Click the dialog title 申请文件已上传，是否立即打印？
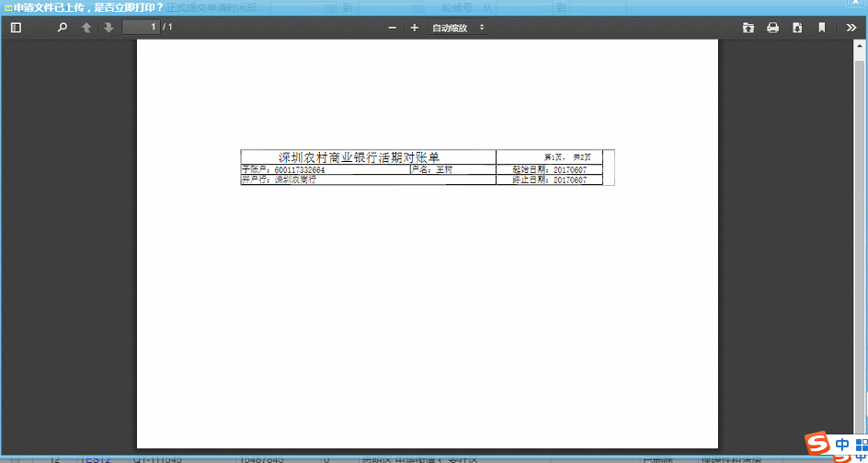Viewport: 868px width, 463px height. (88, 8)
